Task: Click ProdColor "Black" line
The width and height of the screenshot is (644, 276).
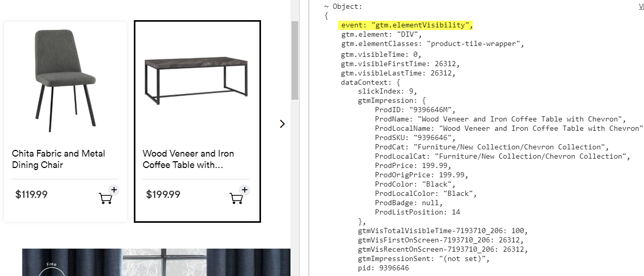Action: 416,184
